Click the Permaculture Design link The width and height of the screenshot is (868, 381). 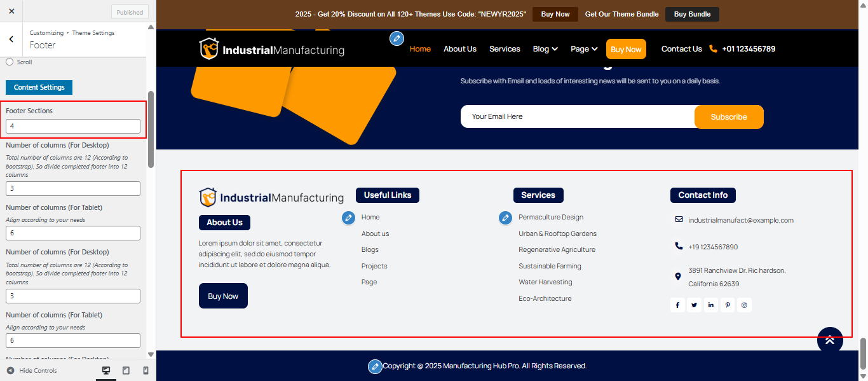(x=551, y=218)
